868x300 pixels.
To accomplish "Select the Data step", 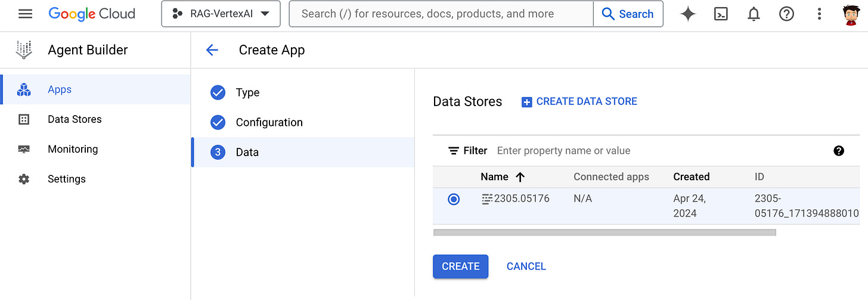I will tap(303, 152).
